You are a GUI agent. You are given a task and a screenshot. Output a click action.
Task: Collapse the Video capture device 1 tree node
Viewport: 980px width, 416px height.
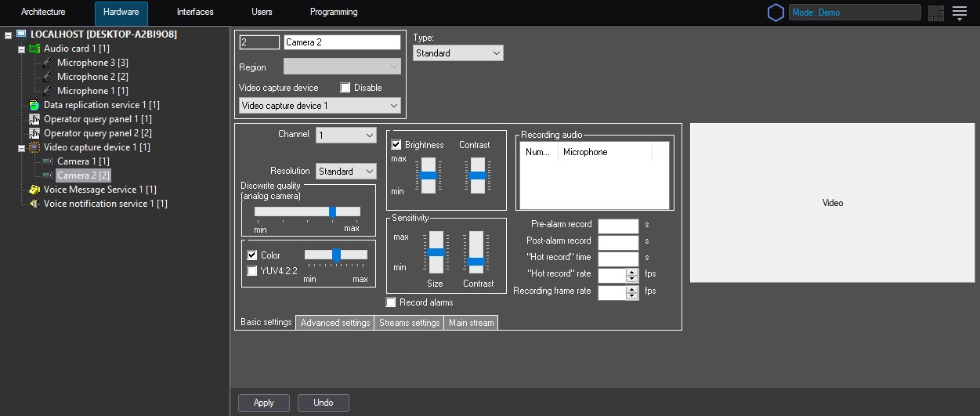[x=22, y=147]
